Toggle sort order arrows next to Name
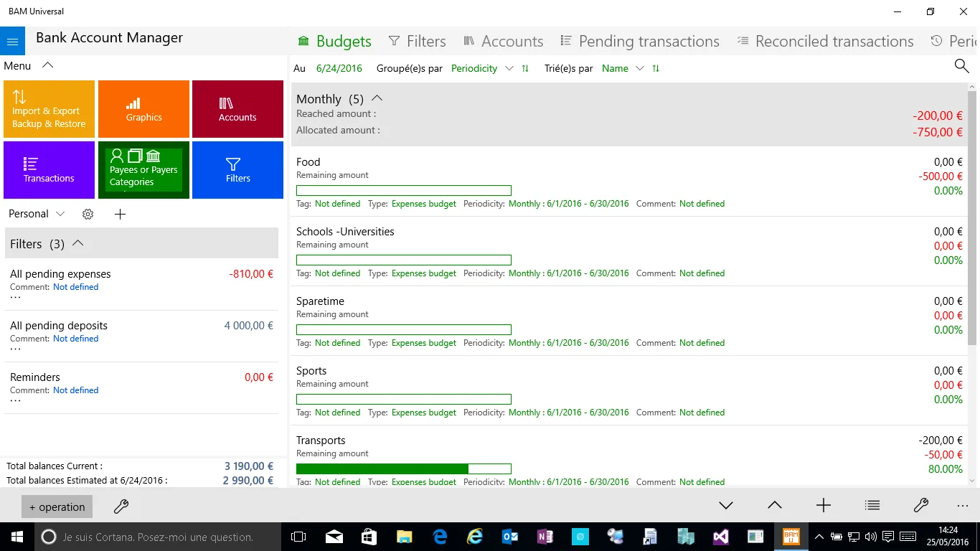Screen dimensions: 980x551 point(656,68)
